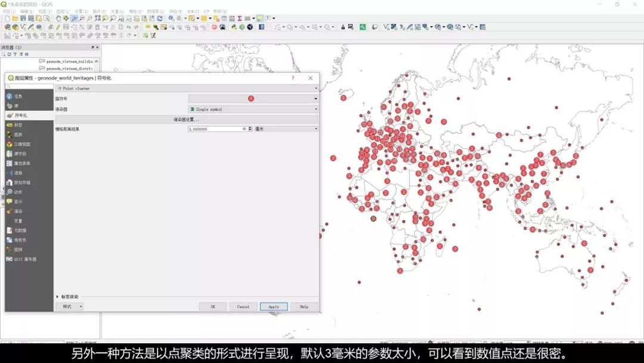Expand the 标签渲染 section
The image size is (644, 363).
click(57, 296)
